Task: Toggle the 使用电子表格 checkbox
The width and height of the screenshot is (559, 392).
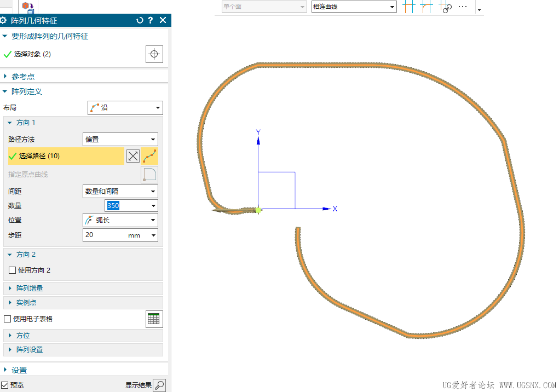Action: pyautogui.click(x=7, y=319)
